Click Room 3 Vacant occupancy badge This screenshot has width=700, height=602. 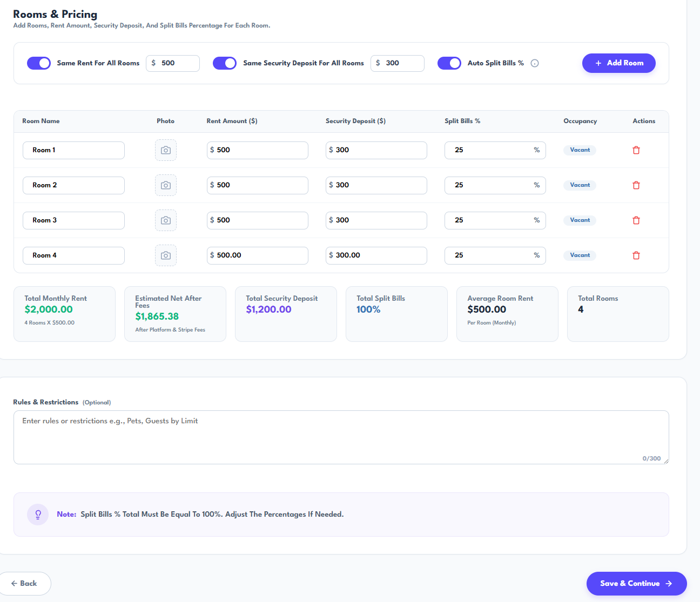(x=580, y=220)
